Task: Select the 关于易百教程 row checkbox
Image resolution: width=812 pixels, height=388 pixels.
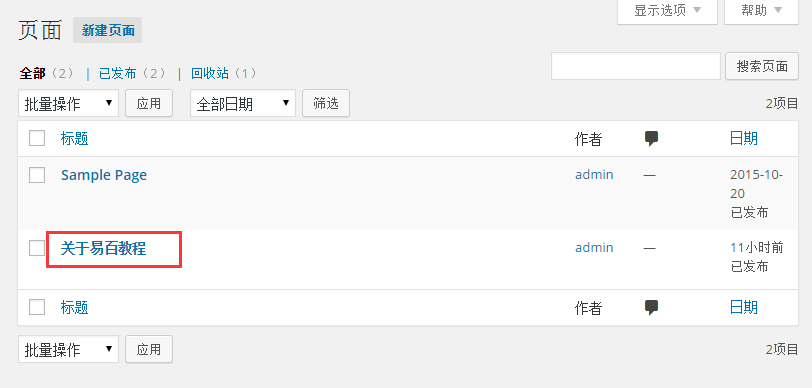Action: [37, 248]
